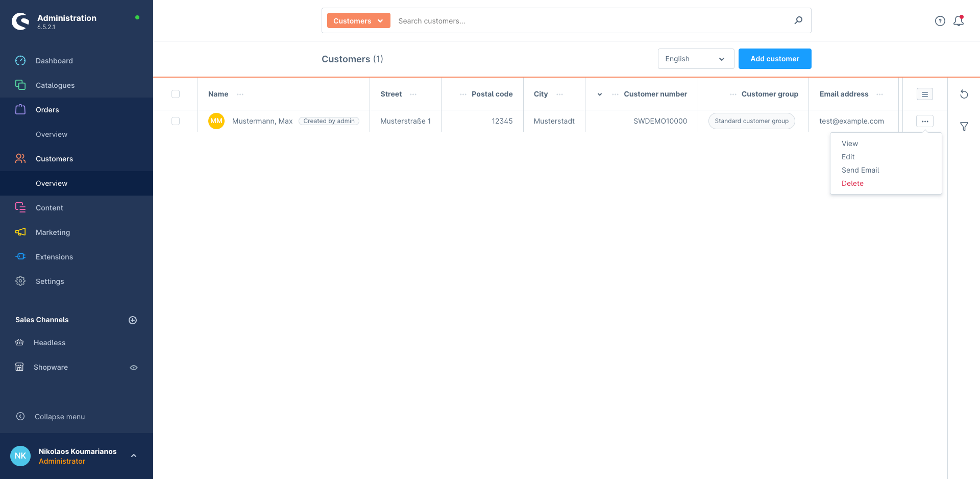The image size is (980, 479).
Task: Click the Sales Channels heading
Action: click(42, 320)
